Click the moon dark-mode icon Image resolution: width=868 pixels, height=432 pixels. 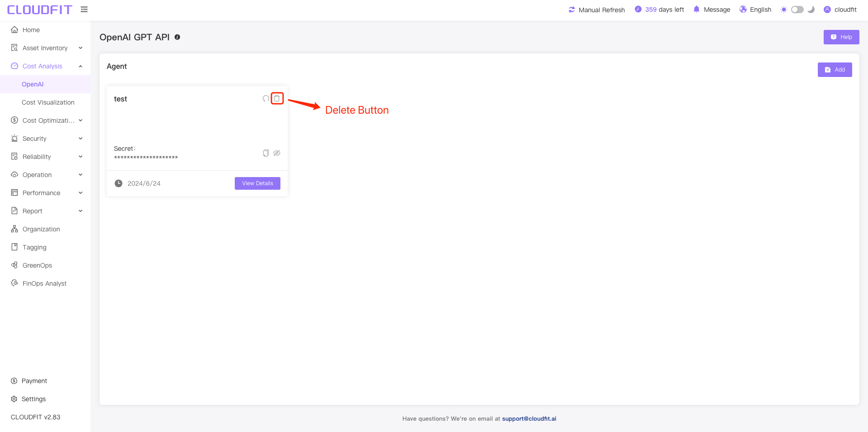click(x=811, y=10)
